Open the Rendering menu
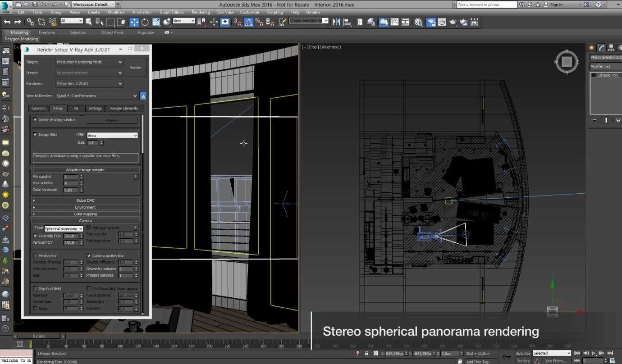Image resolution: width=622 pixels, height=364 pixels. pos(201,12)
